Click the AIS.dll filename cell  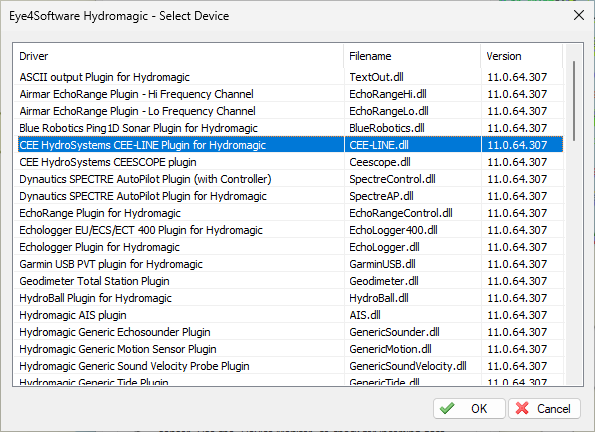pos(413,315)
